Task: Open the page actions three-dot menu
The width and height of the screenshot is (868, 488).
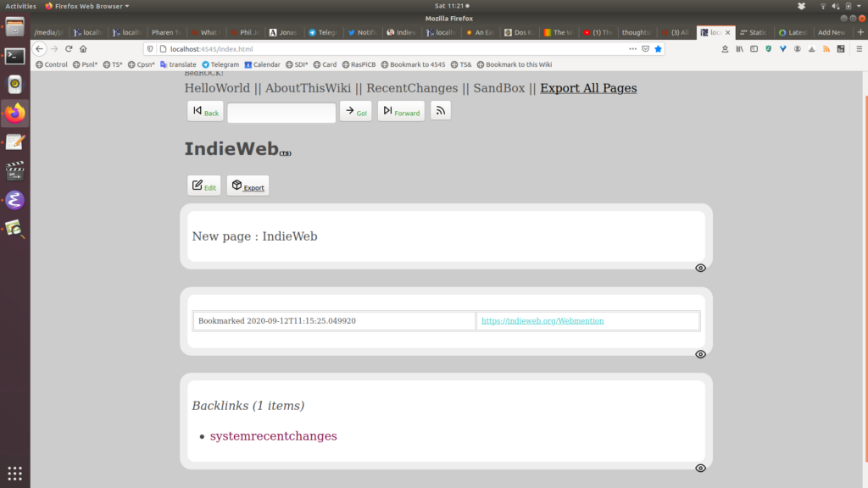Action: click(632, 48)
